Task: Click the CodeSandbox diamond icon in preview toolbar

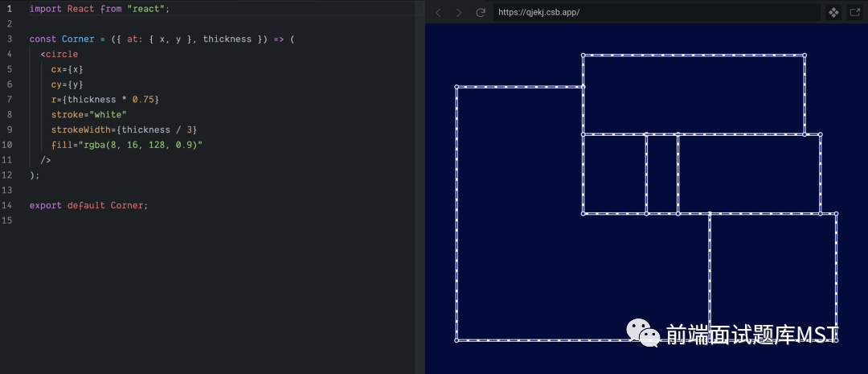Action: (833, 13)
